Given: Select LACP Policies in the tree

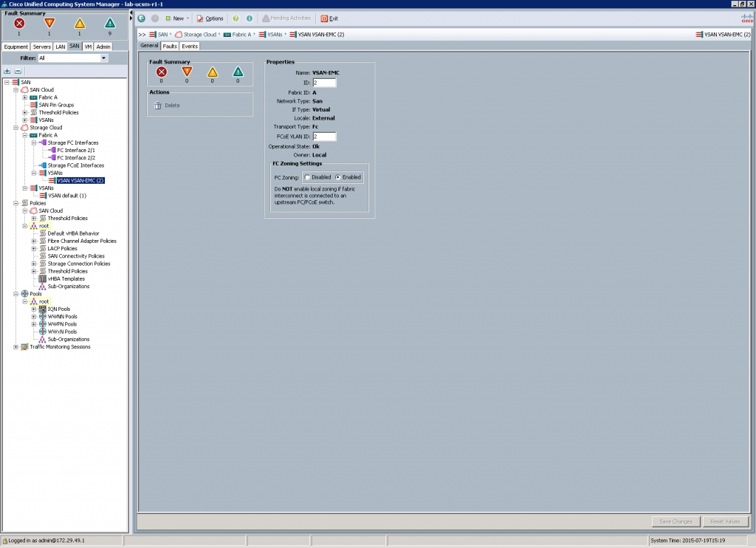Looking at the screenshot, I should point(62,248).
